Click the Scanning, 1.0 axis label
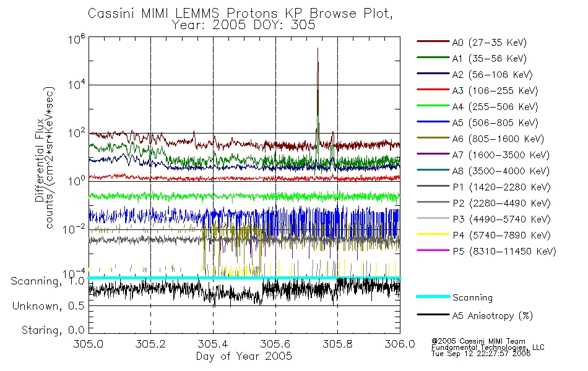Image resolution: width=588 pixels, height=371 pixels. pyautogui.click(x=48, y=281)
